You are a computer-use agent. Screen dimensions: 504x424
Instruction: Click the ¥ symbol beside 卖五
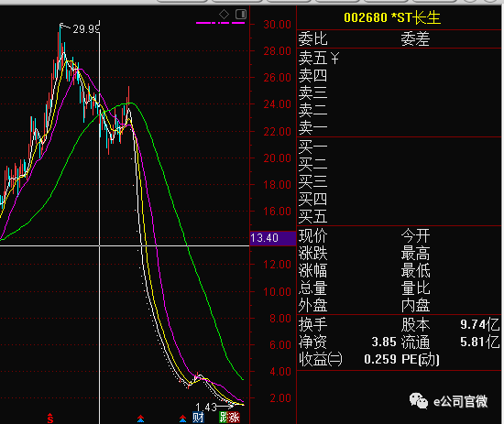(334, 59)
